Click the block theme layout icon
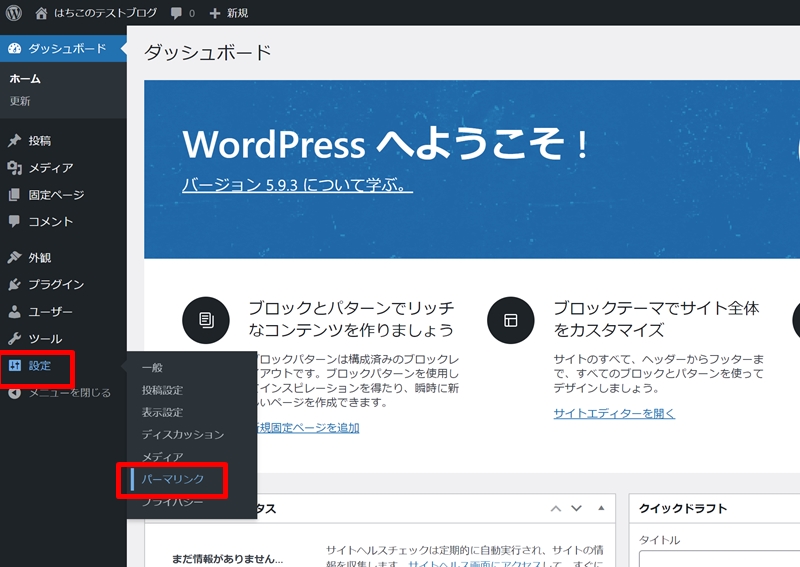 511,320
